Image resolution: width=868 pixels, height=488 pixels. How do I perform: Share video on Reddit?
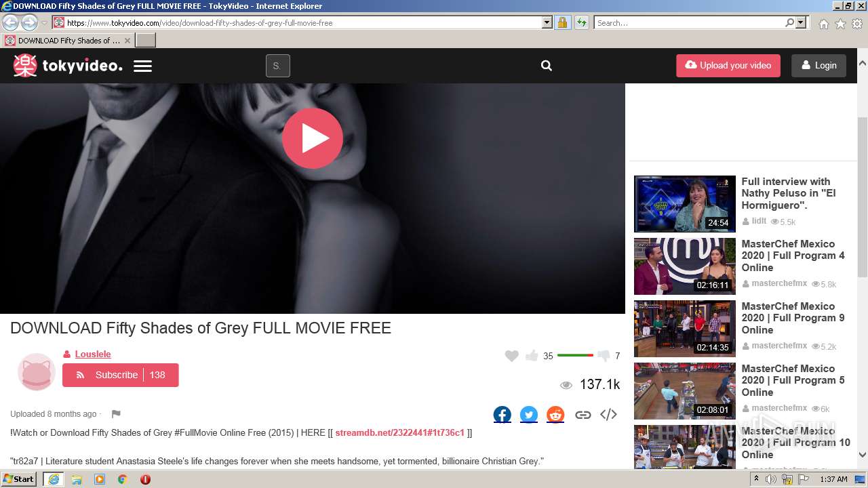[555, 414]
